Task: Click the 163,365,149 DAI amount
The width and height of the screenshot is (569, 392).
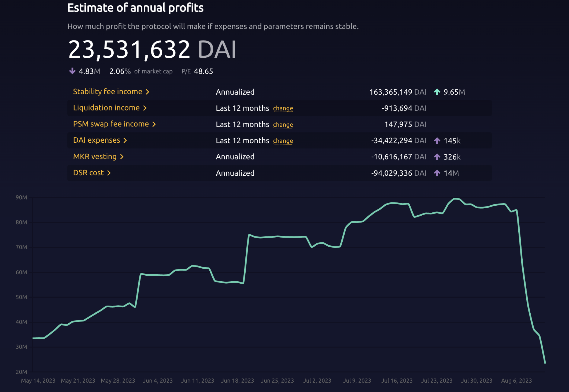Action: coord(398,92)
